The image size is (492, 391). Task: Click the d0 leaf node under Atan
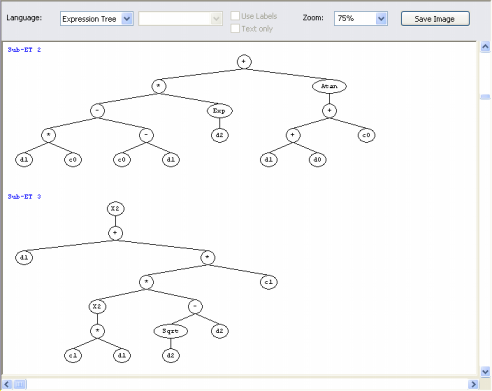click(317, 160)
